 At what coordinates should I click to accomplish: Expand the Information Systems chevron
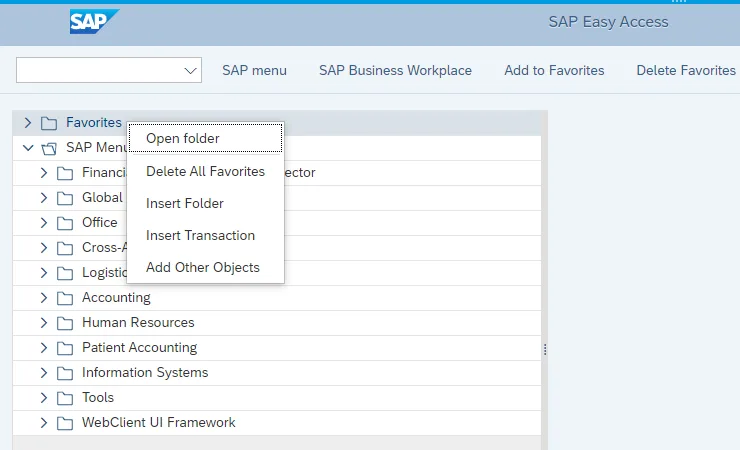pyautogui.click(x=44, y=373)
